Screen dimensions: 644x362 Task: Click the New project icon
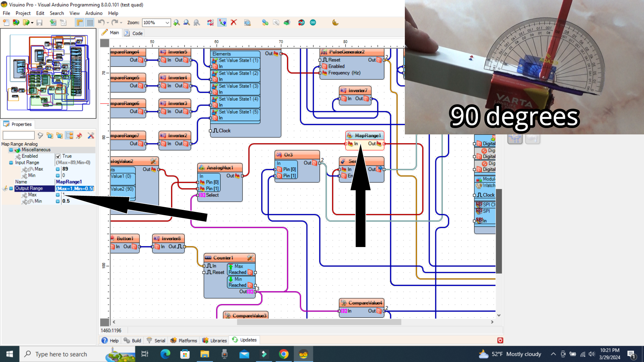pos(6,22)
